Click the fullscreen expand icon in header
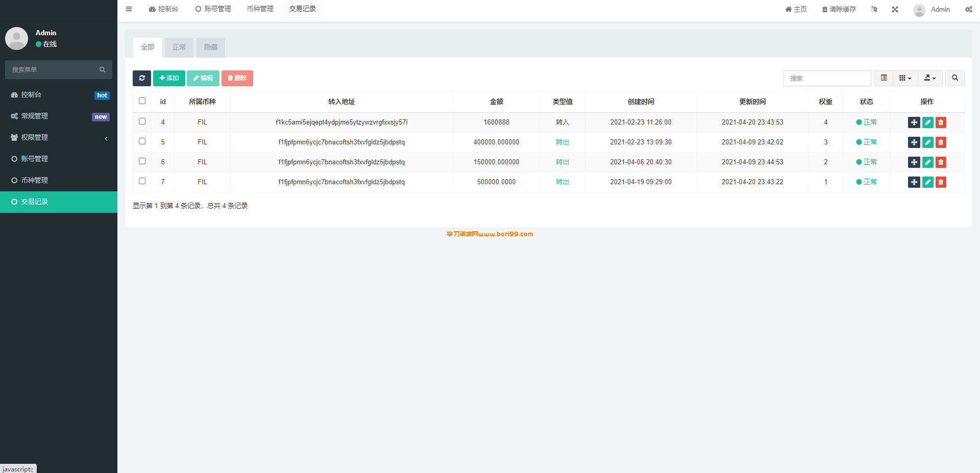Viewport: 980px width, 473px height. point(895,9)
